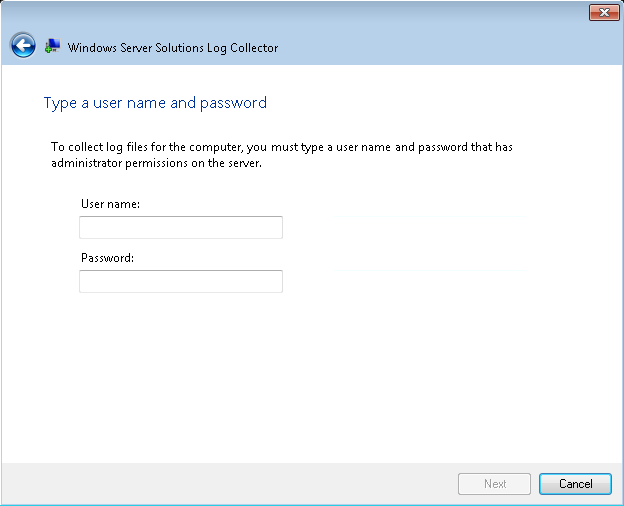Click the "administrator permissions on the server" text line
Viewport: 624px width, 506px height.
coord(156,163)
